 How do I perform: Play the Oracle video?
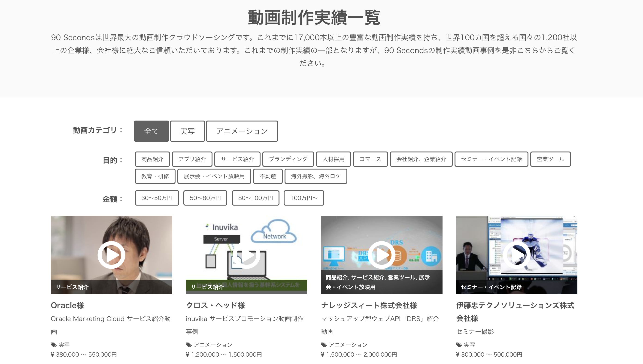click(111, 255)
